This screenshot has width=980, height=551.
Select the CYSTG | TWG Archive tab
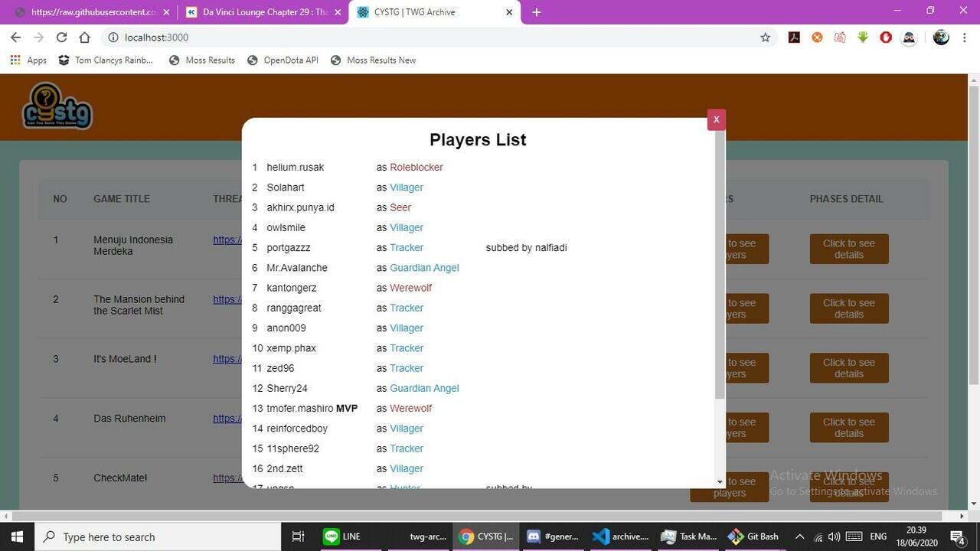[435, 12]
